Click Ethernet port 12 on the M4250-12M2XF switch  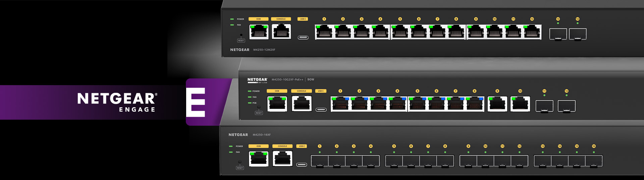point(532,33)
